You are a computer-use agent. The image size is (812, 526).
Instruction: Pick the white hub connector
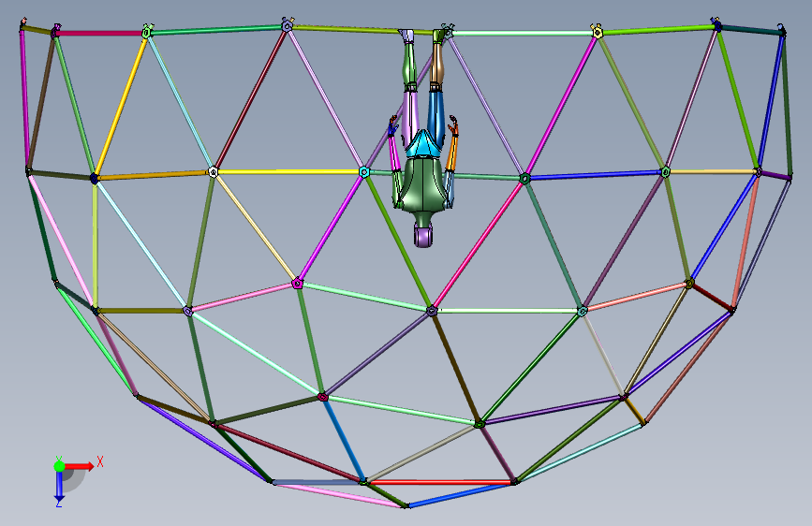(213, 172)
